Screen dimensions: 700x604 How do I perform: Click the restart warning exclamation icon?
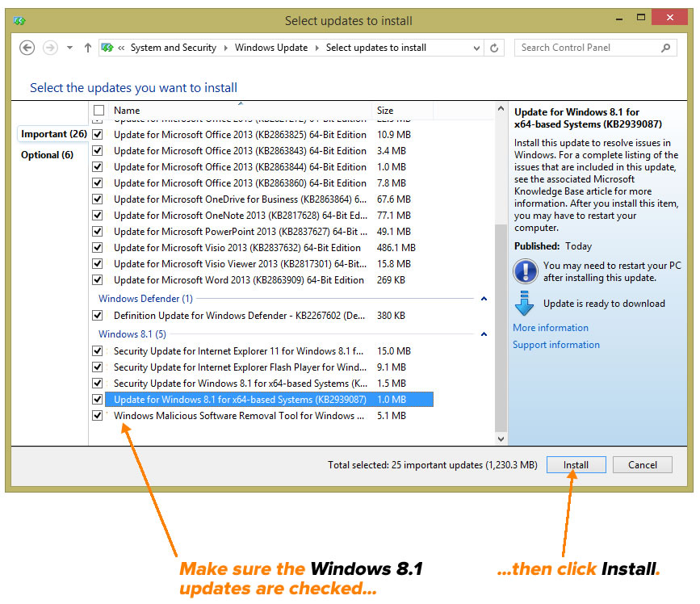526,271
